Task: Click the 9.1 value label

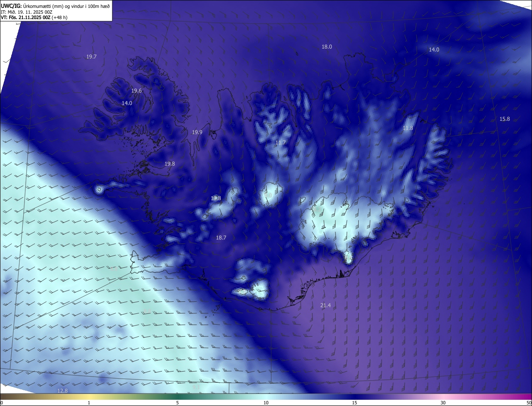Action: pyautogui.click(x=196, y=387)
